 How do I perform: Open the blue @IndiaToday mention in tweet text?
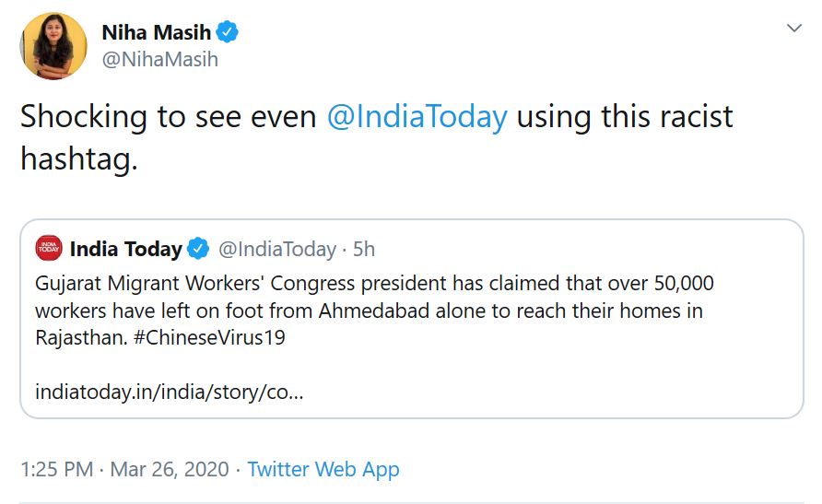417,117
